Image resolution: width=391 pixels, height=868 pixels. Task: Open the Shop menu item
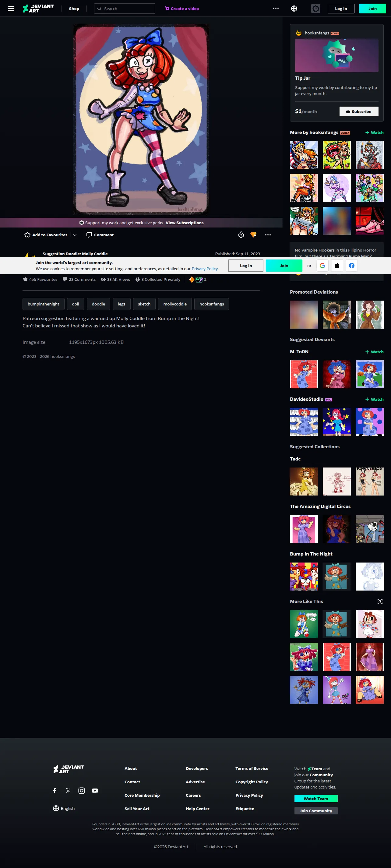click(74, 9)
